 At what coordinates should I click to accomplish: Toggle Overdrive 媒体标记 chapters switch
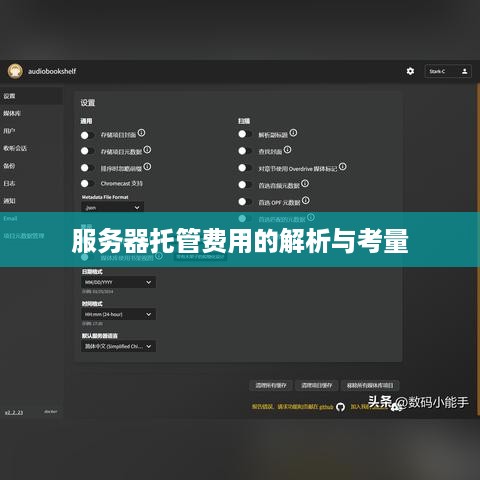pyautogui.click(x=245, y=168)
